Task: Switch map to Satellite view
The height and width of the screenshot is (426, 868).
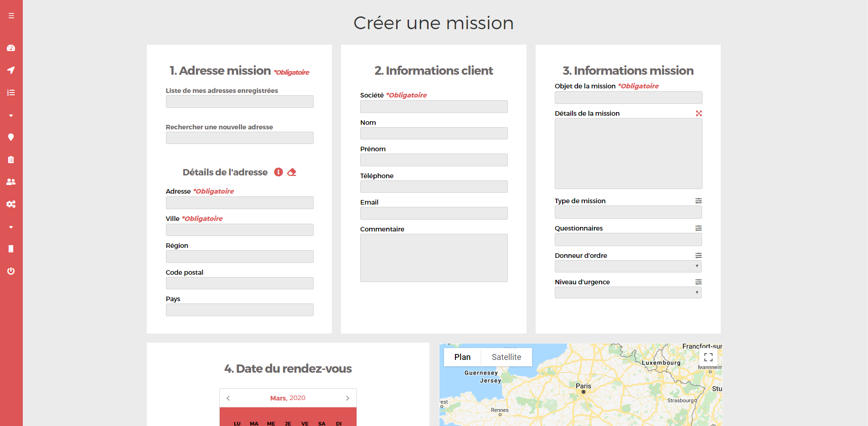Action: coord(506,357)
